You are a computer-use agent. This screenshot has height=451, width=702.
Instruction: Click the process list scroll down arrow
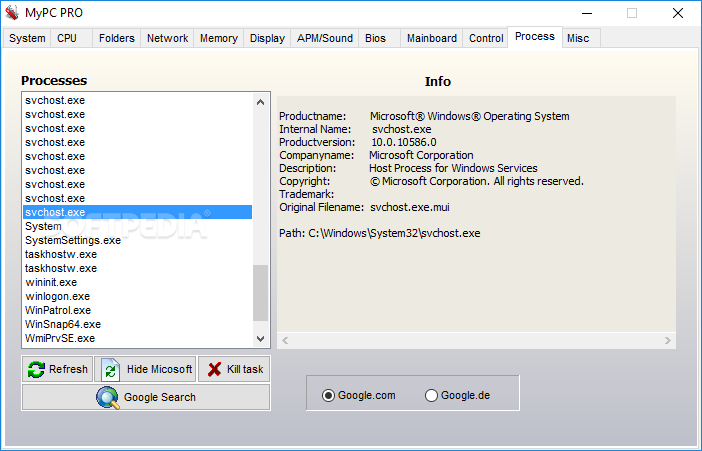(x=261, y=339)
